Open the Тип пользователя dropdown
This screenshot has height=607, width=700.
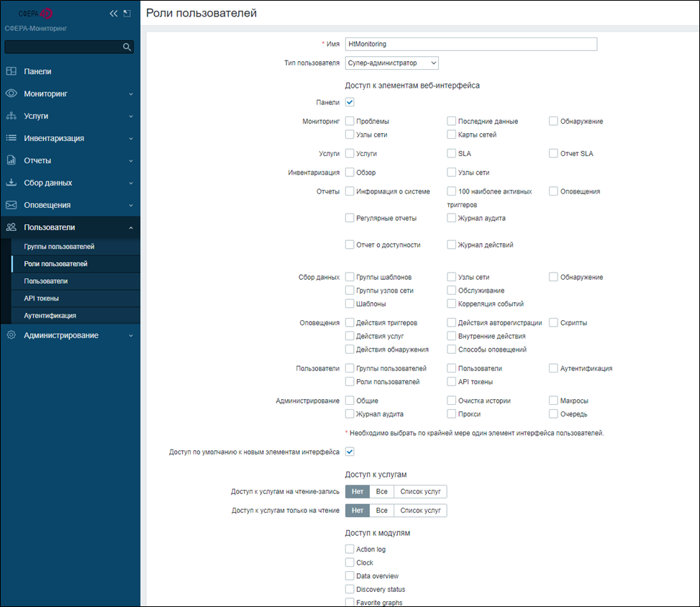391,63
